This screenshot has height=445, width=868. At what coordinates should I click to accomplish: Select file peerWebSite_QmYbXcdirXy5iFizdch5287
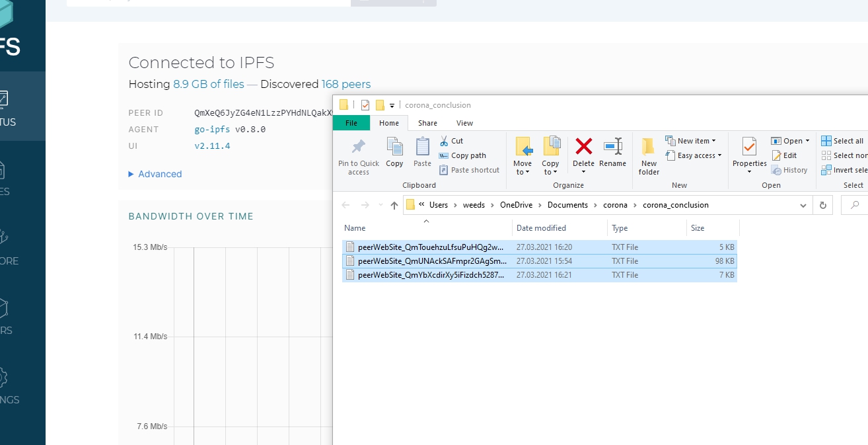(540, 275)
